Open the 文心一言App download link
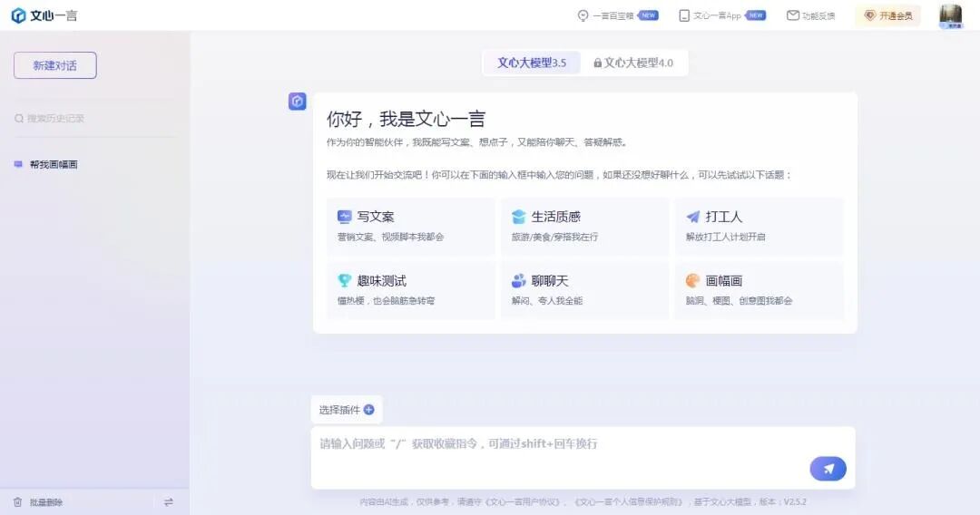 (722, 15)
